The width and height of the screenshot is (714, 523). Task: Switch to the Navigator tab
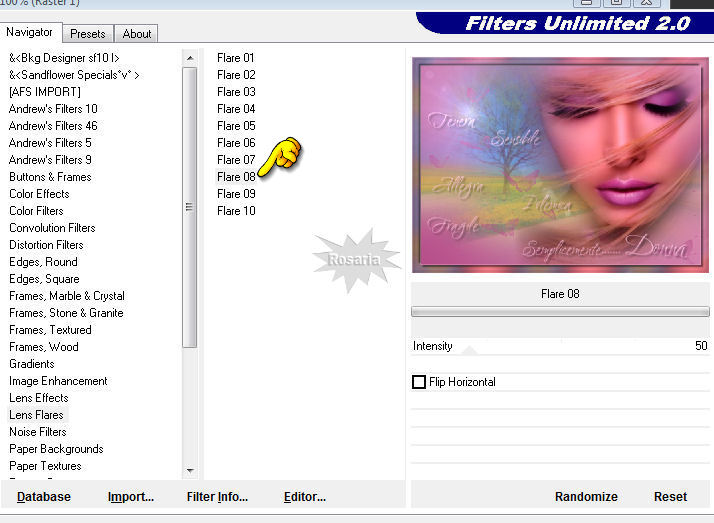pos(30,32)
